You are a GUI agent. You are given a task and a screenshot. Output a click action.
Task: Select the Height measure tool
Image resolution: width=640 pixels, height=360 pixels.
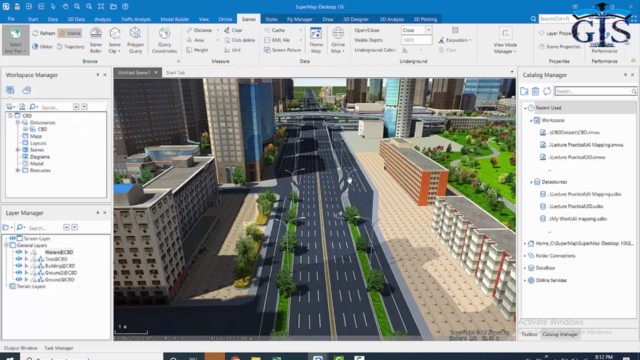[x=197, y=50]
